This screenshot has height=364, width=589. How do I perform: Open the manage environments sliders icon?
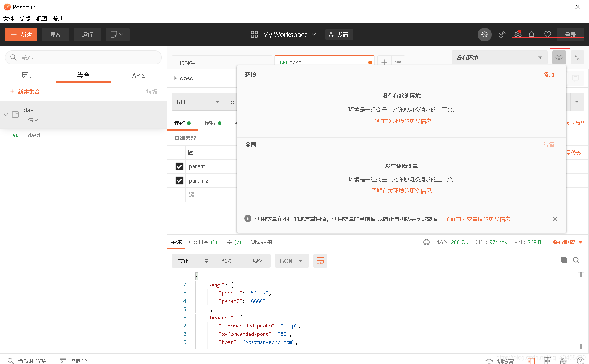[x=577, y=57]
